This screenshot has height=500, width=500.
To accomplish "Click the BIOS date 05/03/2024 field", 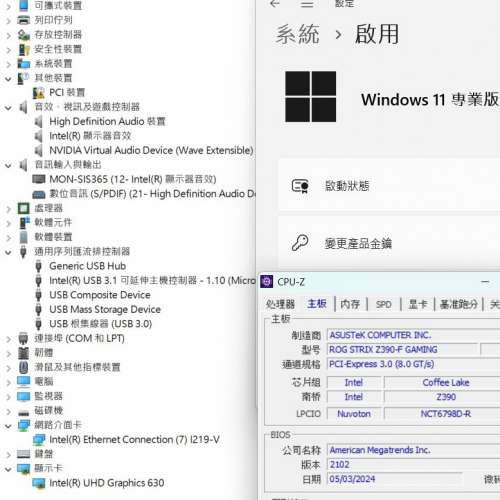I will pos(395,479).
